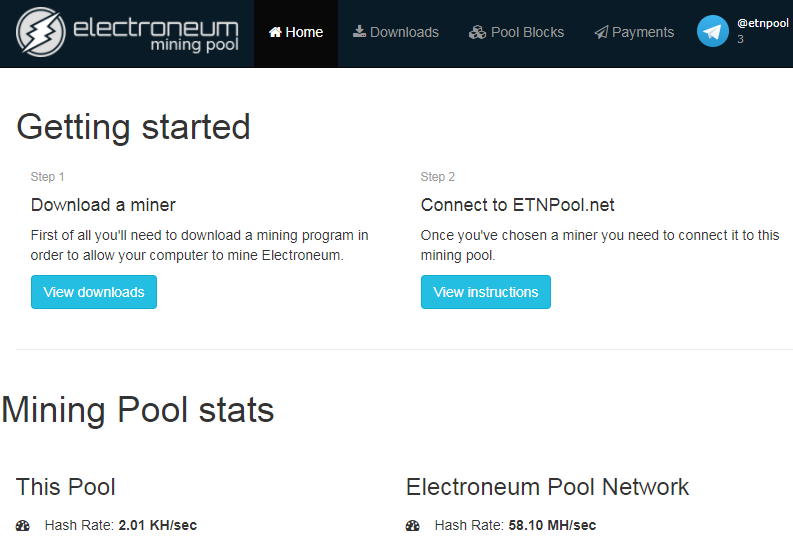Viewport: 793px width, 540px height.
Task: Open the Pool Blocks menu label
Action: [527, 32]
